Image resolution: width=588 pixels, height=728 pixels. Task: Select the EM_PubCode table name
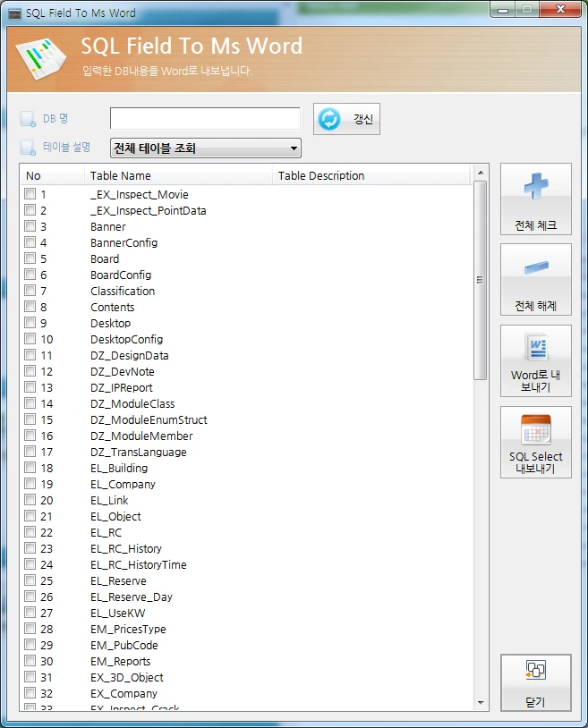tap(124, 646)
